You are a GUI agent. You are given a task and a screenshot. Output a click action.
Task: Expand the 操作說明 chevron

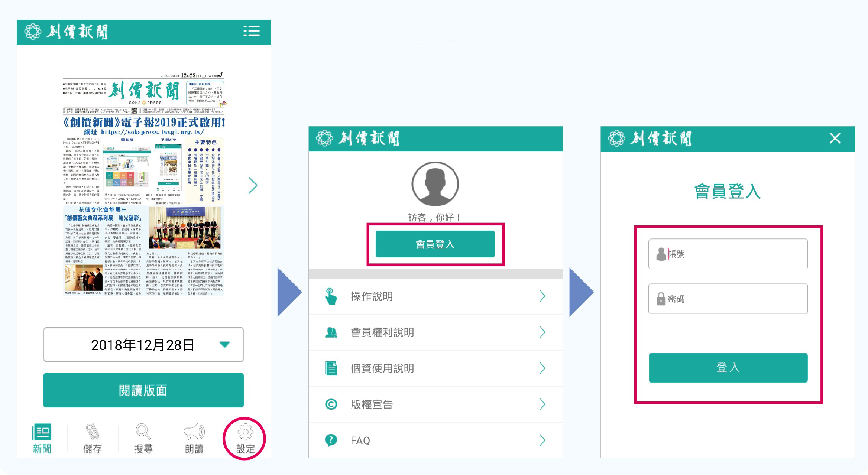pyautogui.click(x=542, y=296)
